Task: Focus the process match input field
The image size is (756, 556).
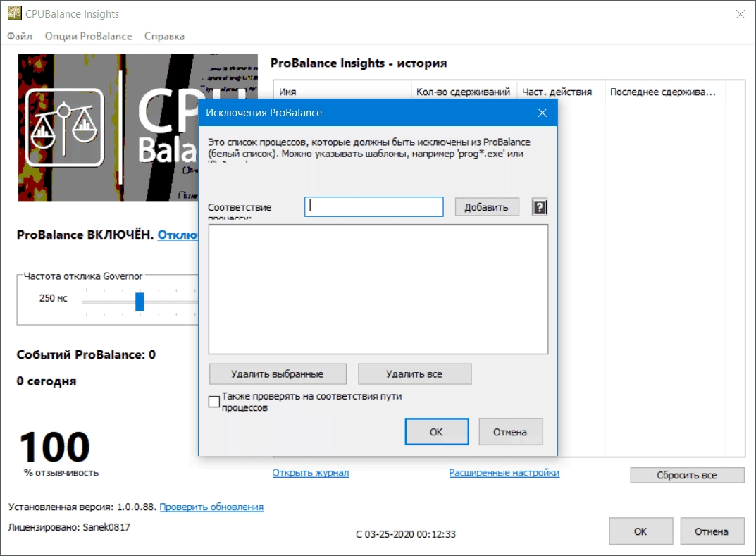Action: pyautogui.click(x=374, y=207)
